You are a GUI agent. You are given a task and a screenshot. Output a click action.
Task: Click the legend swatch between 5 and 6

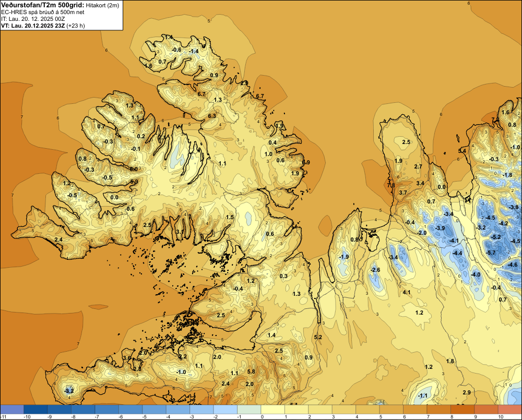pos(391,410)
